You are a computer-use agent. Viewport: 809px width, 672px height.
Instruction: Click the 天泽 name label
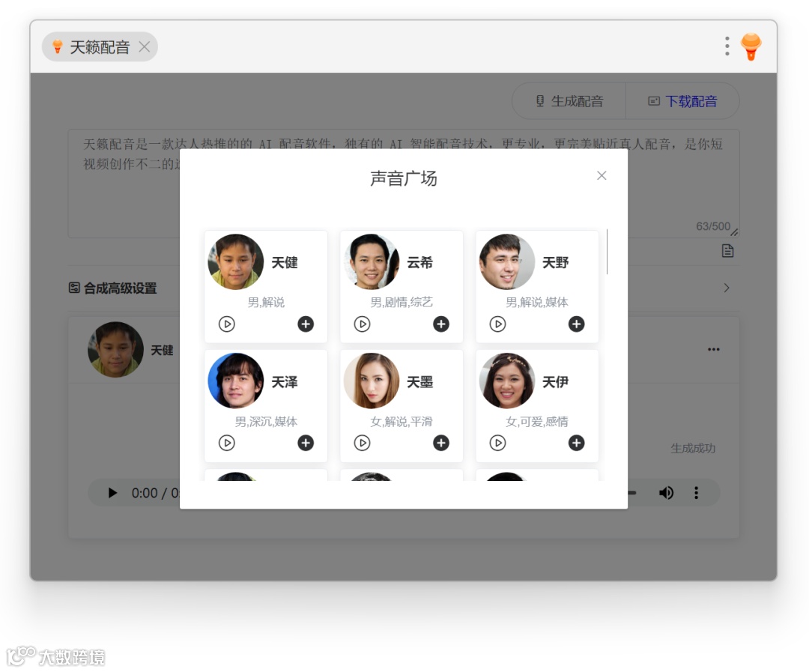pos(285,382)
